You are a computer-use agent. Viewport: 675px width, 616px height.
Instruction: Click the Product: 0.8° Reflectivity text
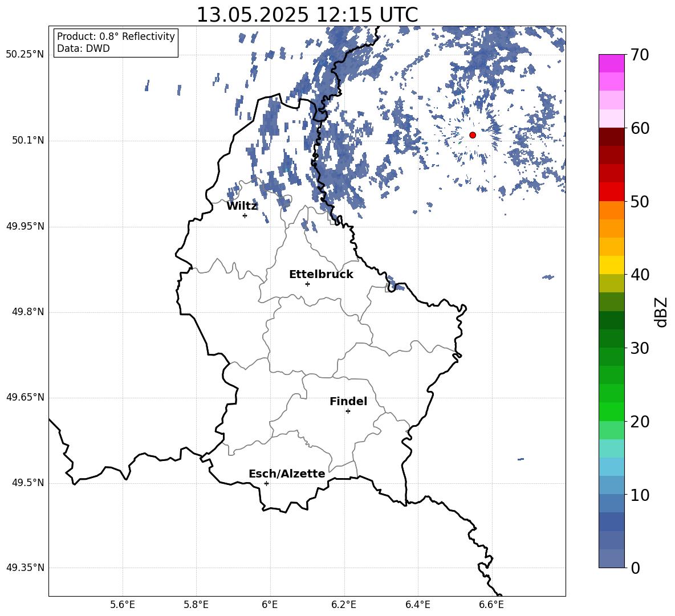116,36
